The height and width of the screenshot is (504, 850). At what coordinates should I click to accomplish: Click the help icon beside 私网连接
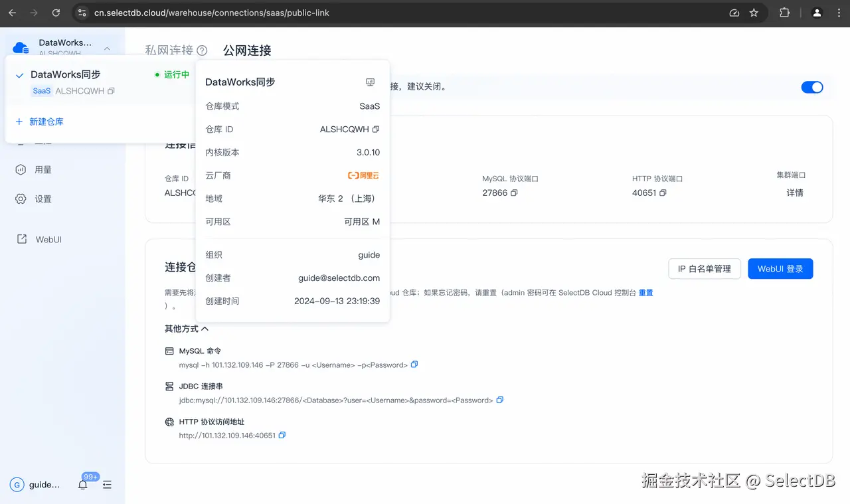pyautogui.click(x=201, y=50)
